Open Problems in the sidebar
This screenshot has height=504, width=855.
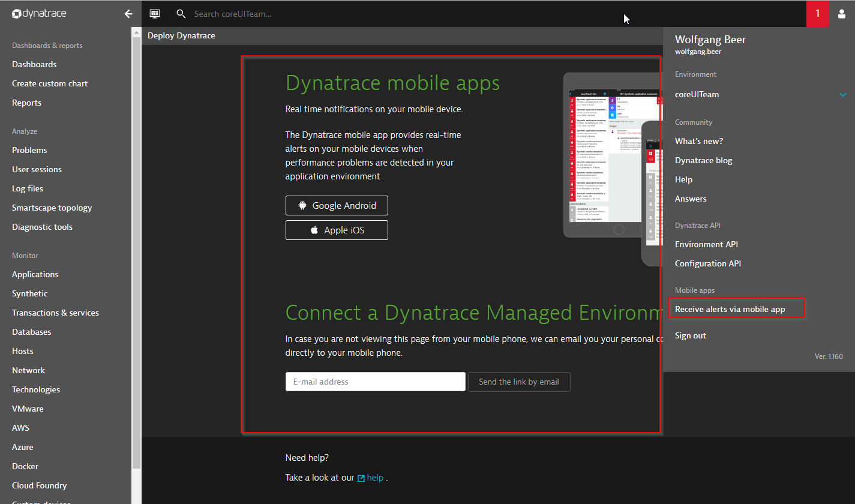pos(29,150)
